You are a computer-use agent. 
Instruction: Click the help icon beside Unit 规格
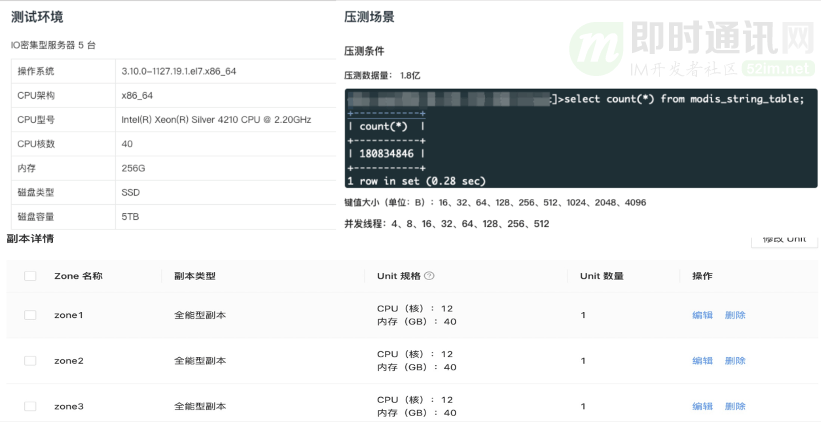(429, 275)
